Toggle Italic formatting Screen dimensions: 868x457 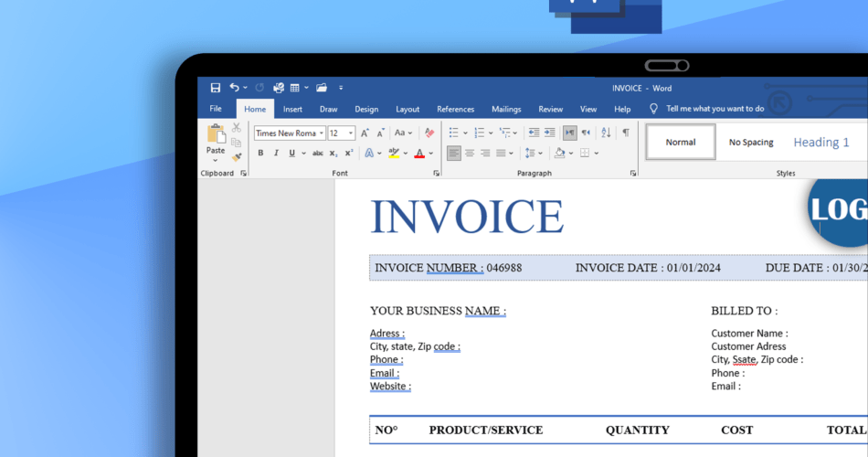tap(276, 154)
